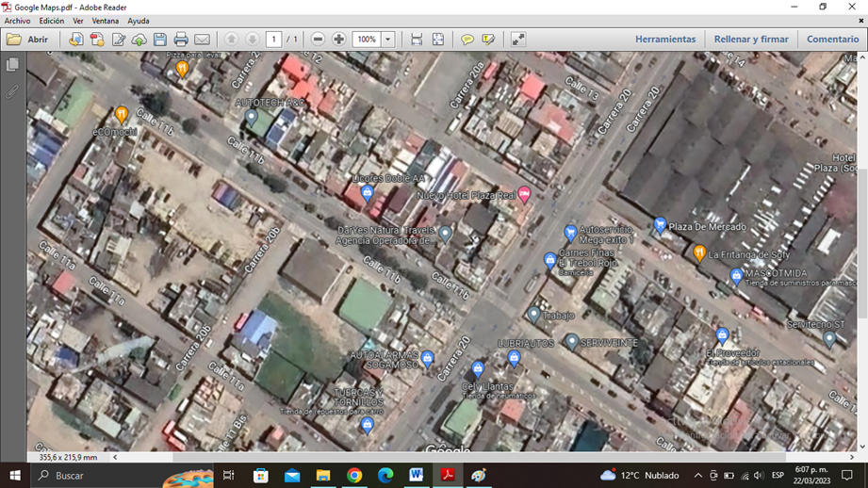This screenshot has width=868, height=488.
Task: Send the file by email via the envelope icon
Action: tap(202, 40)
